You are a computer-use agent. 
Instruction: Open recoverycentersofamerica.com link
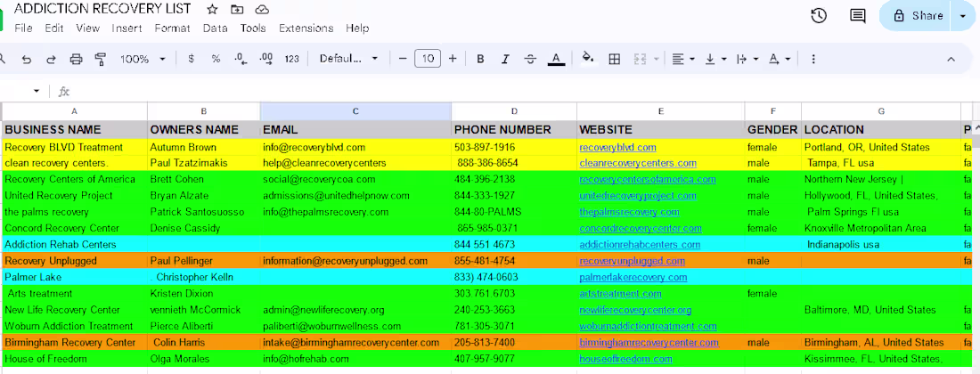(648, 179)
